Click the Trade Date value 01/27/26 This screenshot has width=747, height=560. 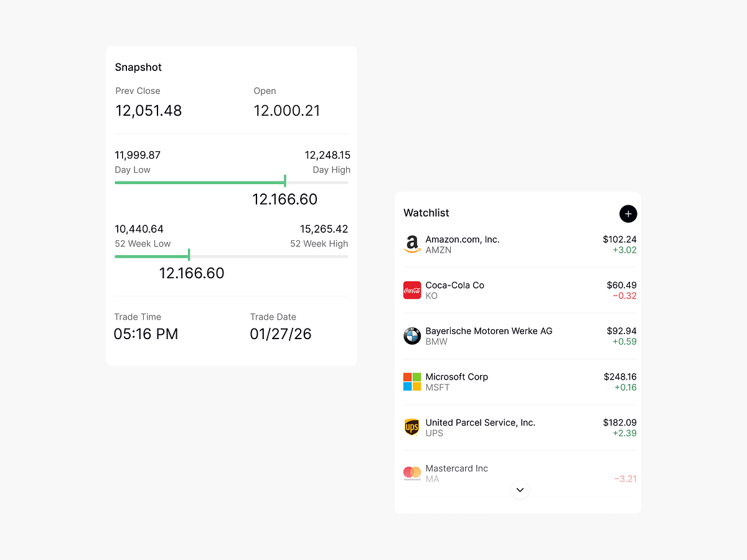tap(281, 334)
